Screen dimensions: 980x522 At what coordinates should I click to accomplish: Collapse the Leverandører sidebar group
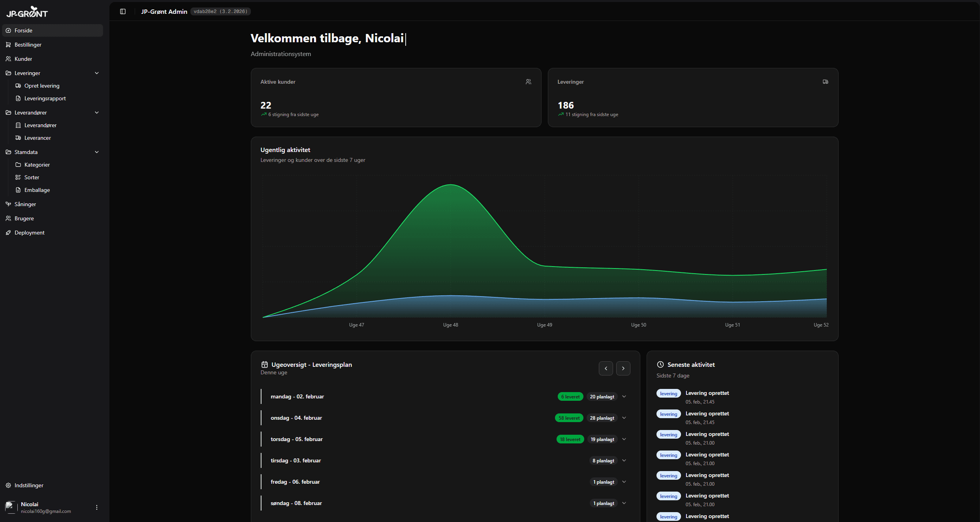pos(97,113)
